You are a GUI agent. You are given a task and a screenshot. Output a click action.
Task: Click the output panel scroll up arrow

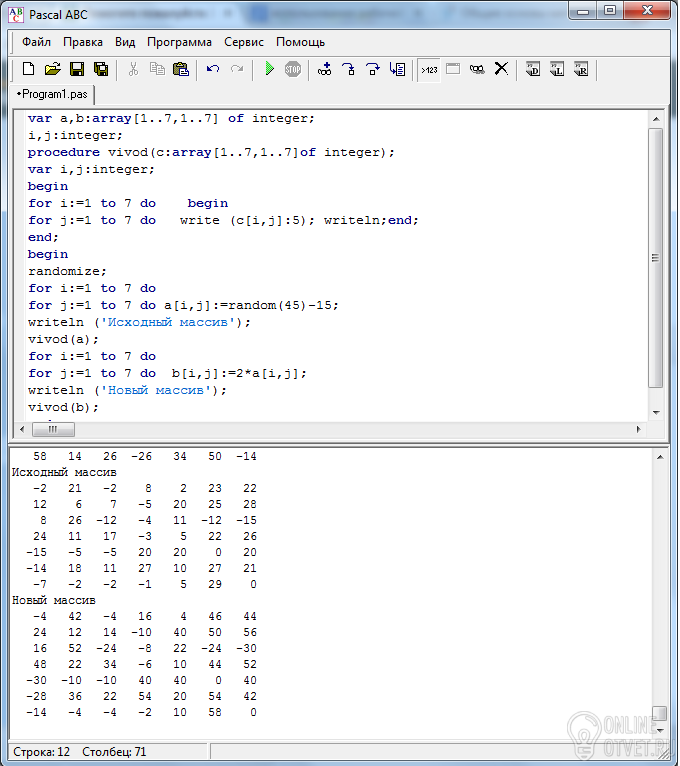(660, 457)
